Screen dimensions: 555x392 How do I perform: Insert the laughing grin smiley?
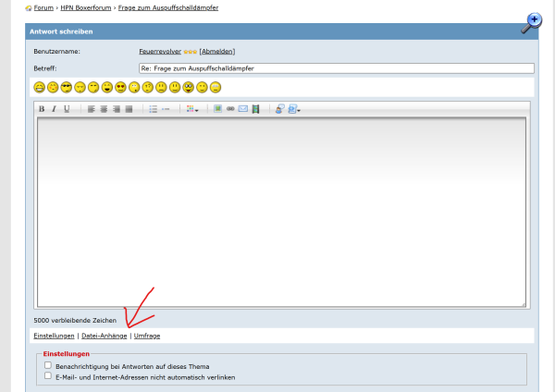pyautogui.click(x=39, y=88)
